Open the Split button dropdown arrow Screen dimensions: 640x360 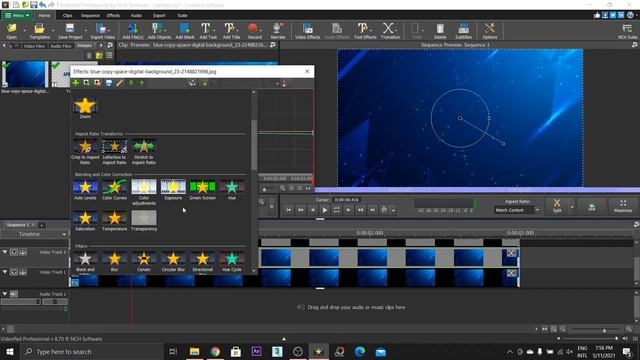(x=571, y=207)
